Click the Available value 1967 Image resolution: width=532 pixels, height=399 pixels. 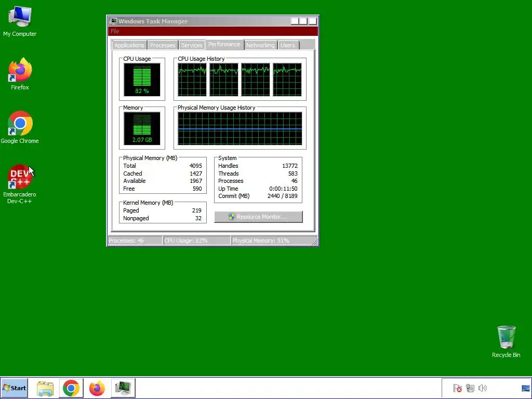[195, 181]
